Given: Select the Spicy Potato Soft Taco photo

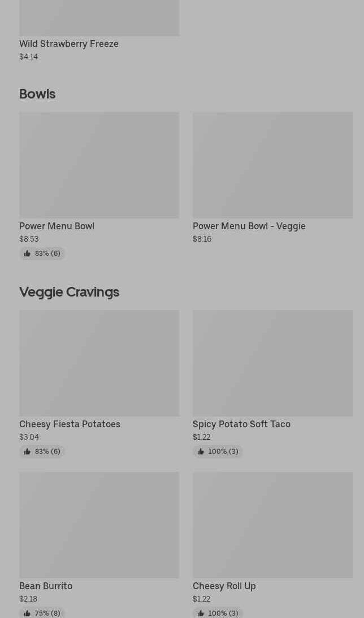Looking at the screenshot, I should click(272, 363).
